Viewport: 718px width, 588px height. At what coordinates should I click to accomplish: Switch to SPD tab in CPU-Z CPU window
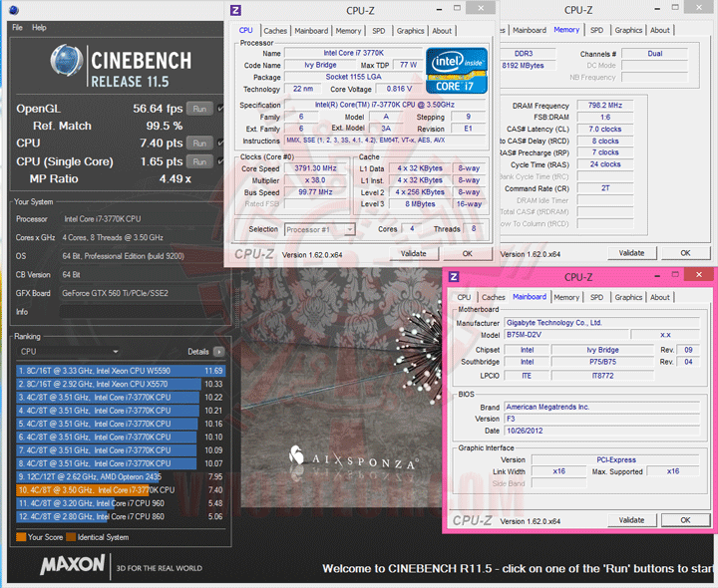(379, 31)
